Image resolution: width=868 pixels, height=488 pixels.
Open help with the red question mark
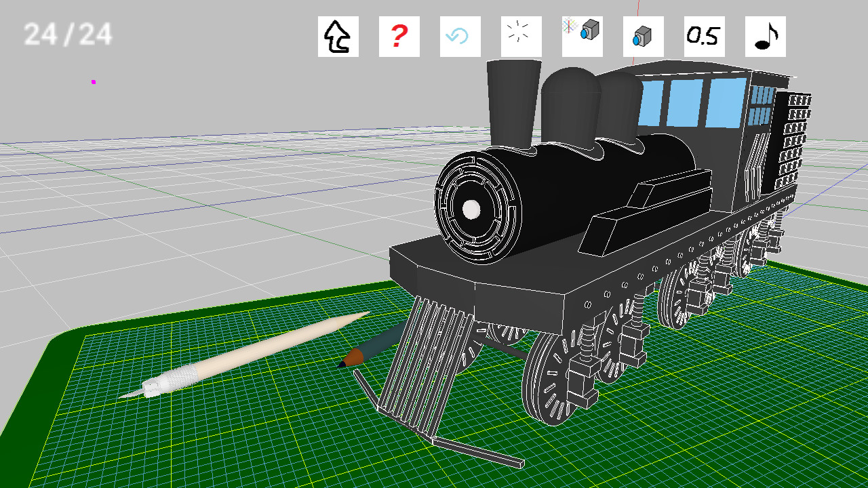399,37
